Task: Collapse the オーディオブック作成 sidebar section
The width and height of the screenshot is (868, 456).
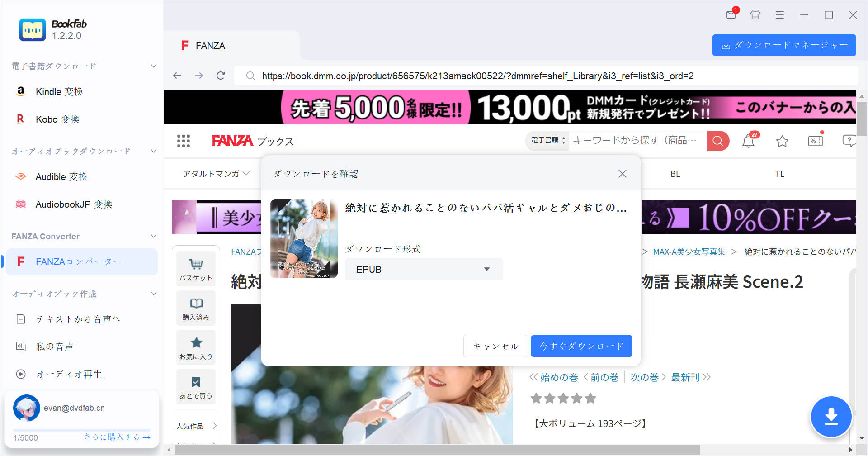Action: pos(153,294)
